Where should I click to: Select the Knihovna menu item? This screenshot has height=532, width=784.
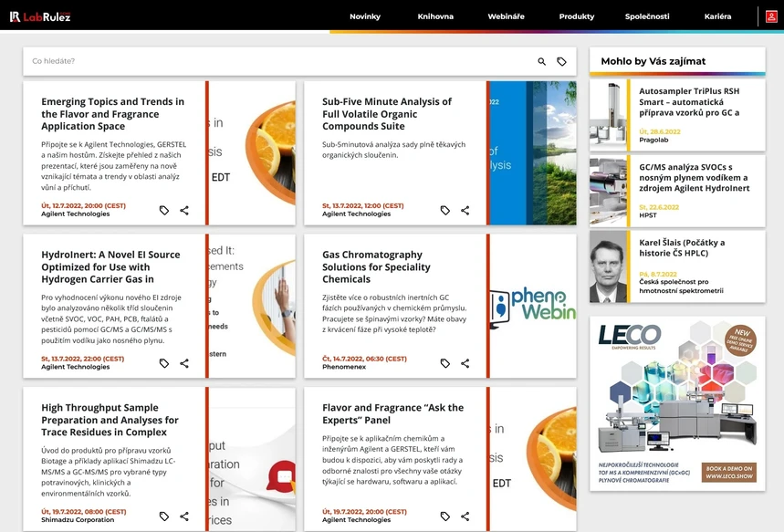tap(436, 16)
